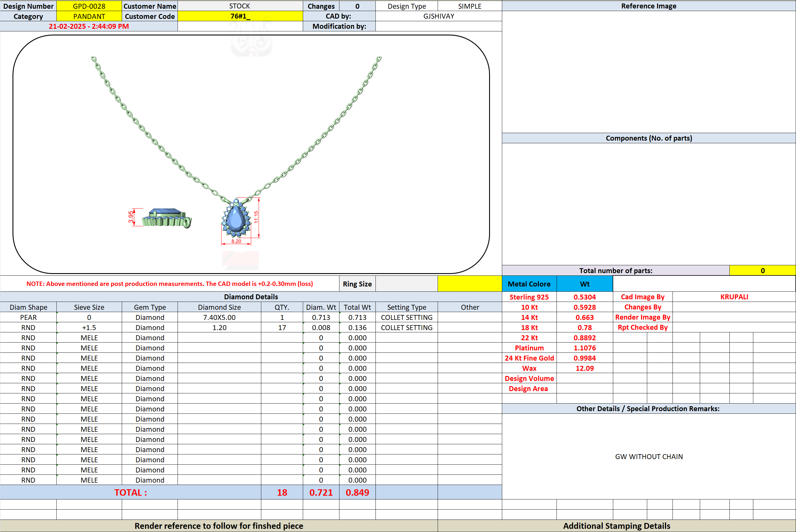
Task: Select the GW WITHOUT CHAIN remark
Action: [649, 456]
